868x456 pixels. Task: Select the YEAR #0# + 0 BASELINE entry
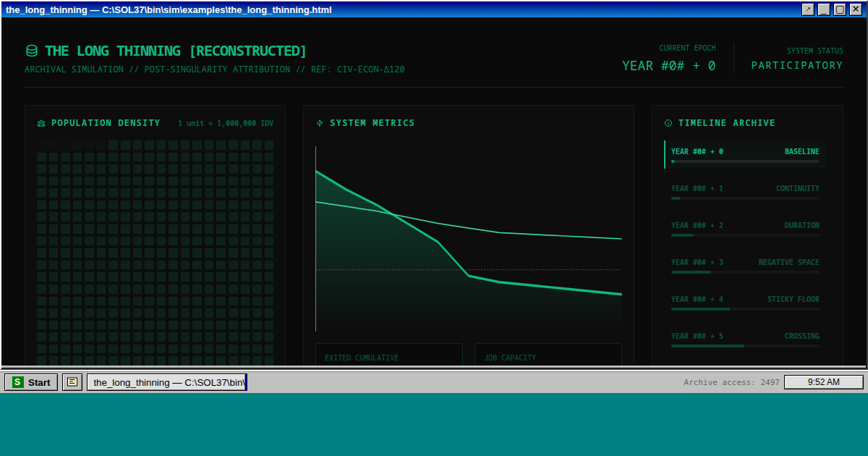click(744, 154)
